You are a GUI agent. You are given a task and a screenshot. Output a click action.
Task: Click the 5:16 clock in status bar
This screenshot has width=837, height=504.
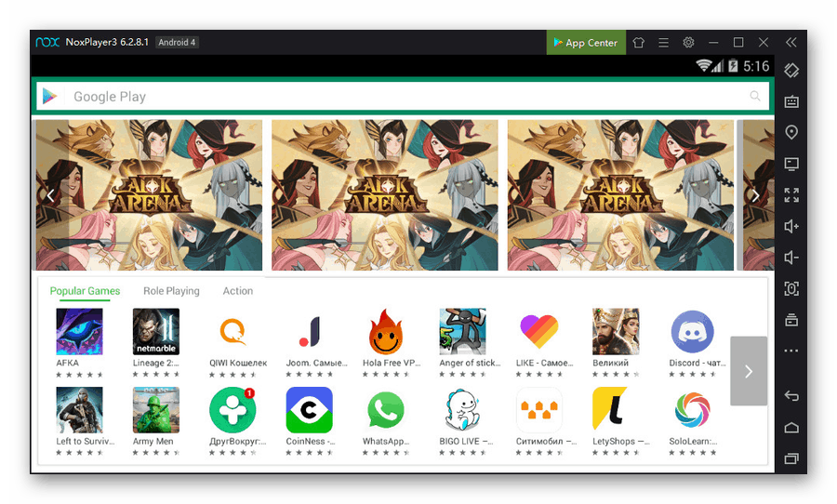pos(756,66)
